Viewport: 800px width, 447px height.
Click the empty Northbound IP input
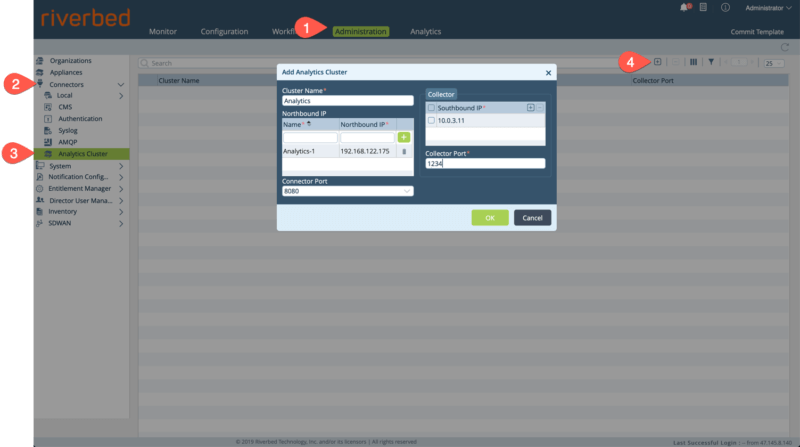367,138
